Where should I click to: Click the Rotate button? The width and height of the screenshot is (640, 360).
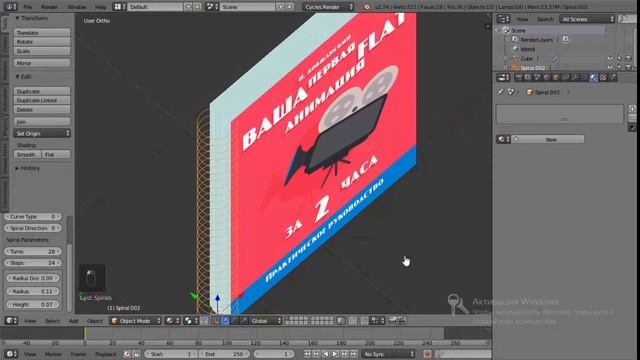pos(42,42)
